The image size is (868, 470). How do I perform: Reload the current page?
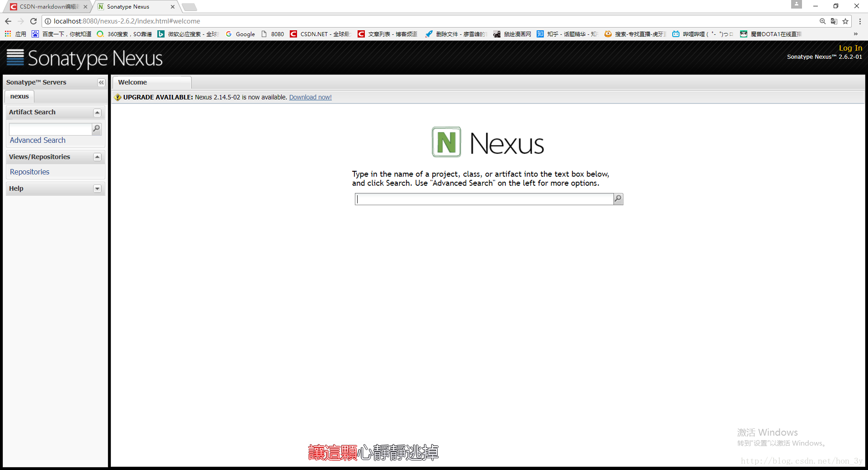(x=33, y=21)
